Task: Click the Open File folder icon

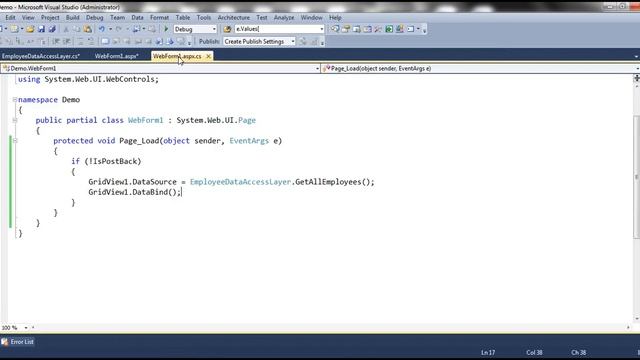Action: [x=30, y=29]
